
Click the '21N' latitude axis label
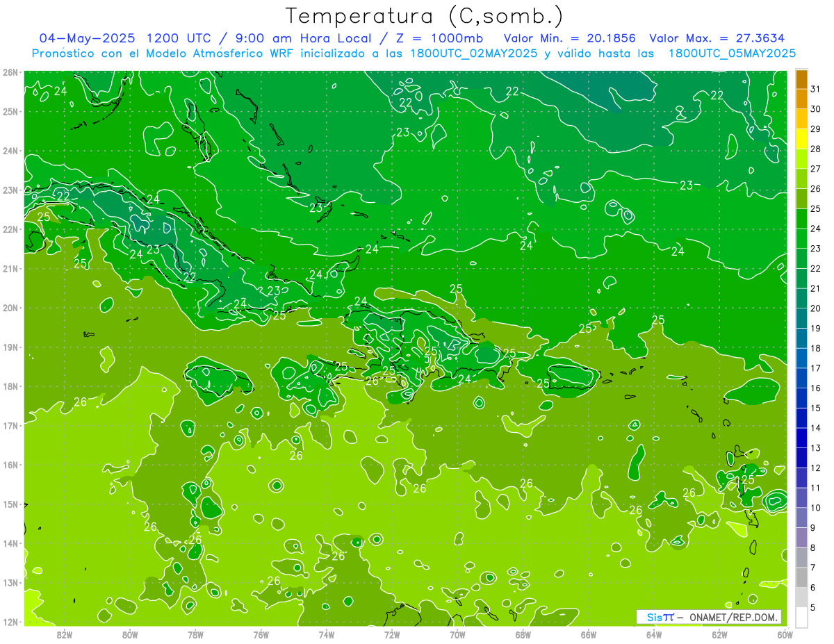pyautogui.click(x=10, y=268)
